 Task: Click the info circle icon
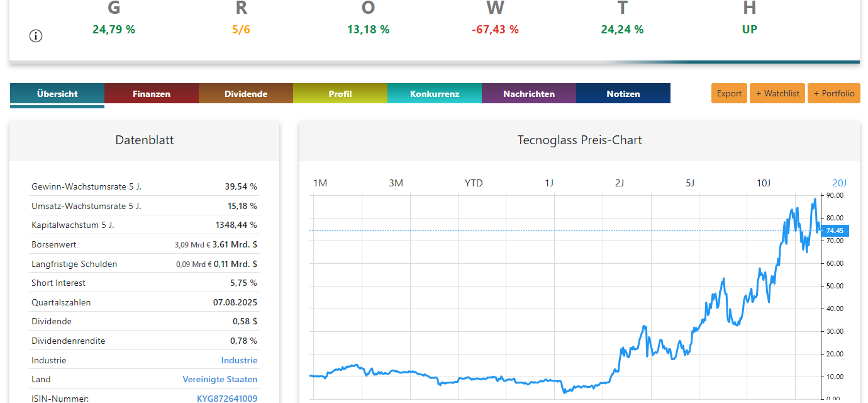[36, 36]
